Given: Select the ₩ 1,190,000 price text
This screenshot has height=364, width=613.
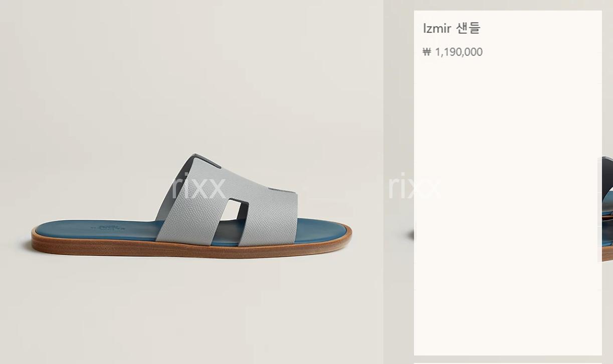Looking at the screenshot, I should (x=453, y=52).
